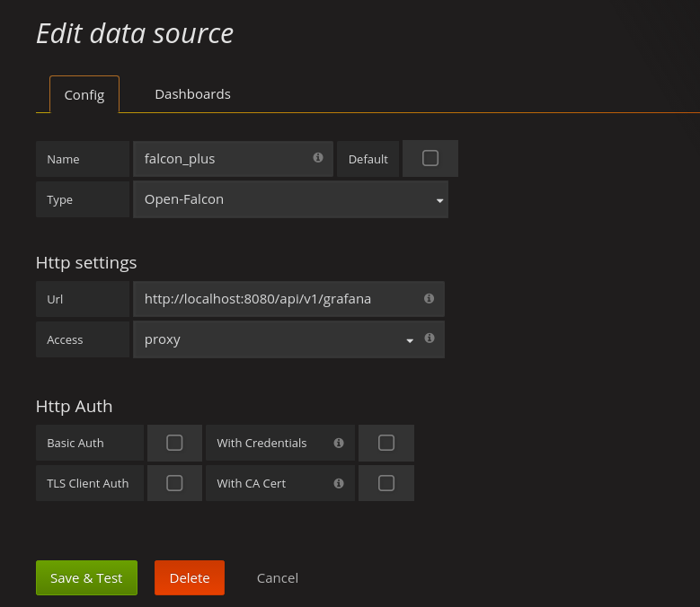
Task: Select the Config tab
Action: tap(84, 94)
